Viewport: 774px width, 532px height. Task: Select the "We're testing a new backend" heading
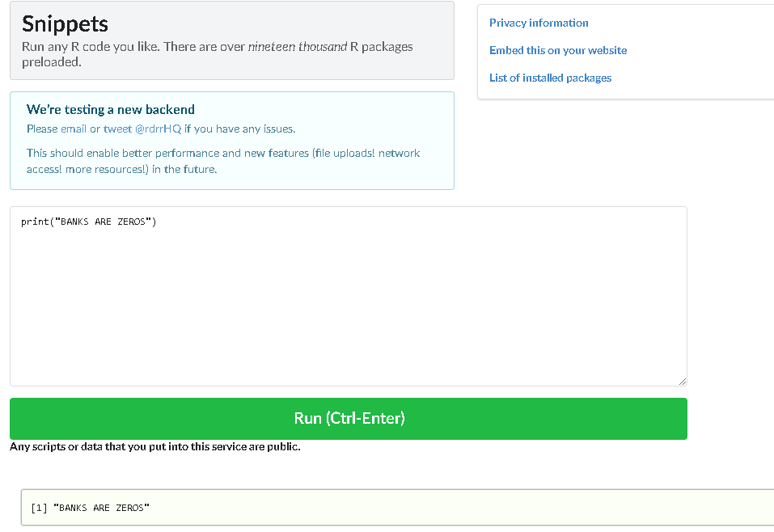click(111, 109)
